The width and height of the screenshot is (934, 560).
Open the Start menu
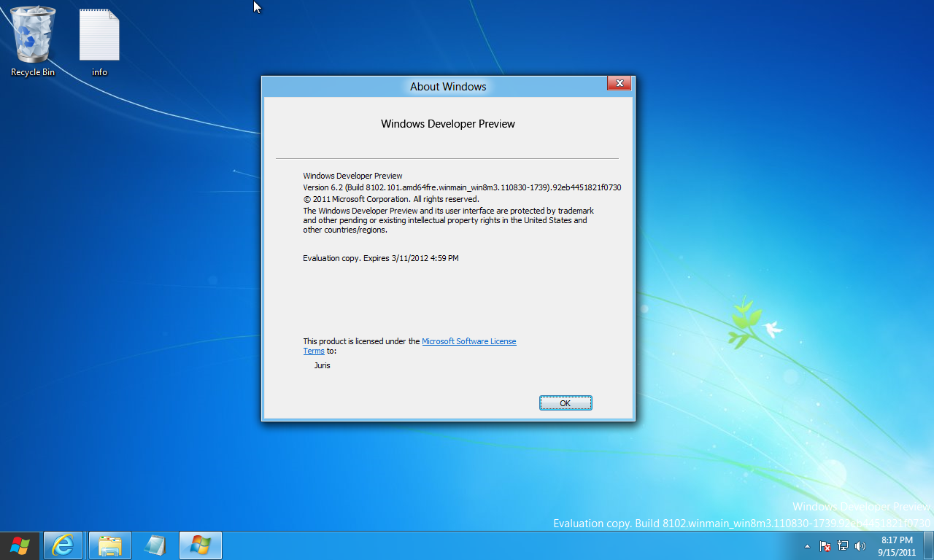[20, 545]
